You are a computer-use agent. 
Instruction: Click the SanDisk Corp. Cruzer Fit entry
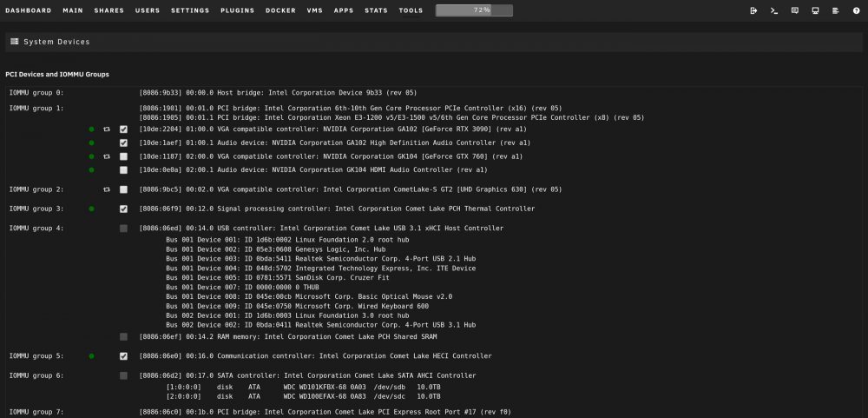[x=278, y=278]
